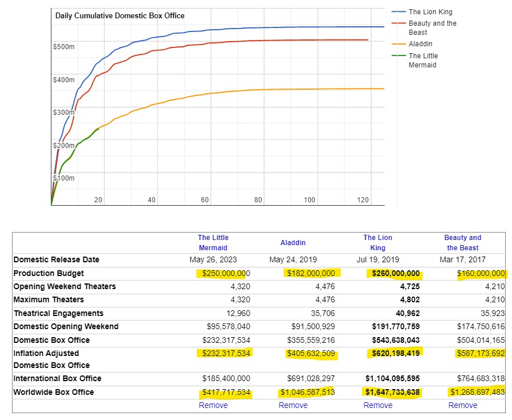
Task: Click the orange Aladdin legend line
Action: pyautogui.click(x=398, y=44)
